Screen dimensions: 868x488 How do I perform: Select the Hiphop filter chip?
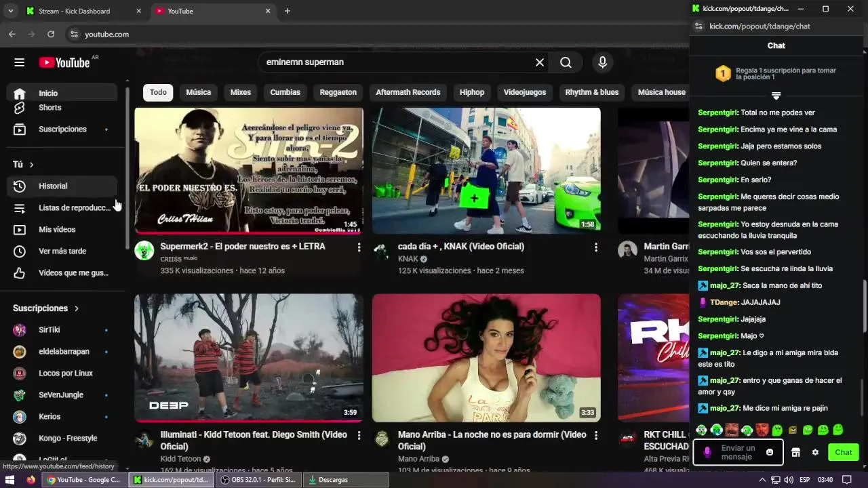pos(472,92)
